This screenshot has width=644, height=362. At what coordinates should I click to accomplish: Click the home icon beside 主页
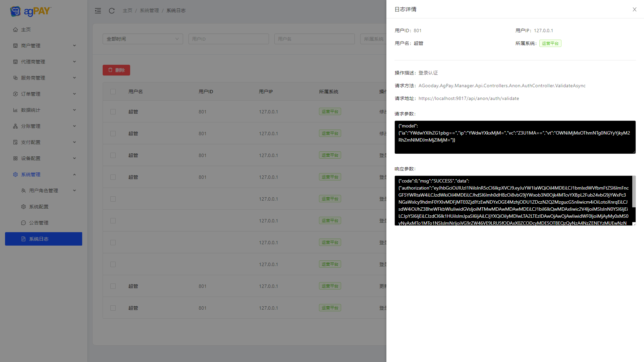(15, 30)
